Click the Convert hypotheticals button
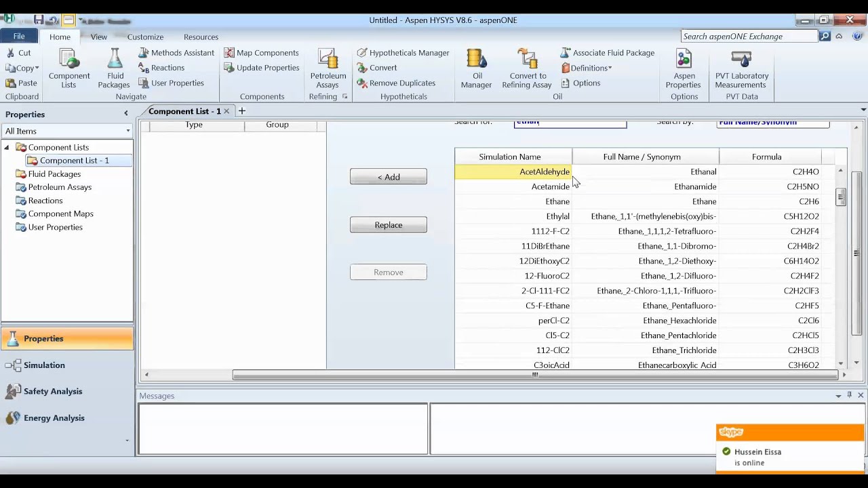 click(377, 68)
